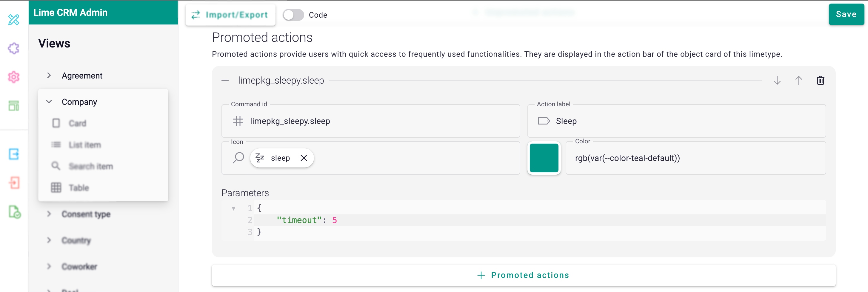Select the blue export sidebar icon
The height and width of the screenshot is (292, 868).
[13, 154]
